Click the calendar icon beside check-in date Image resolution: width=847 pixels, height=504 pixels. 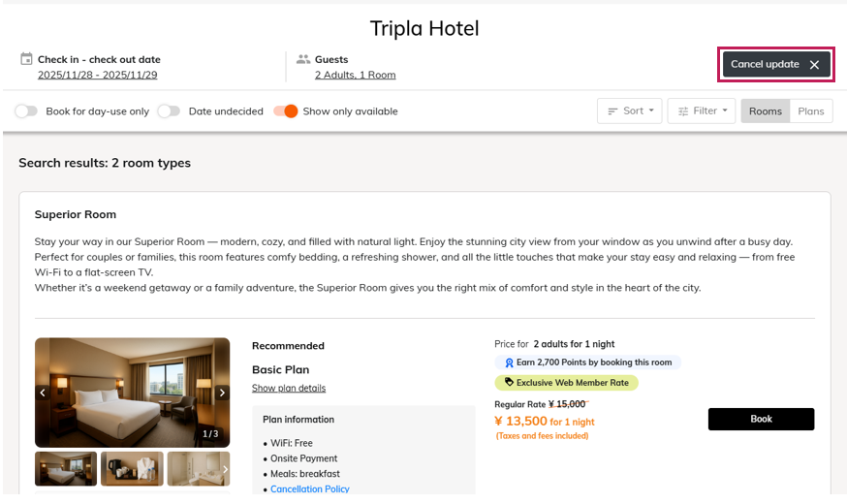(x=27, y=59)
